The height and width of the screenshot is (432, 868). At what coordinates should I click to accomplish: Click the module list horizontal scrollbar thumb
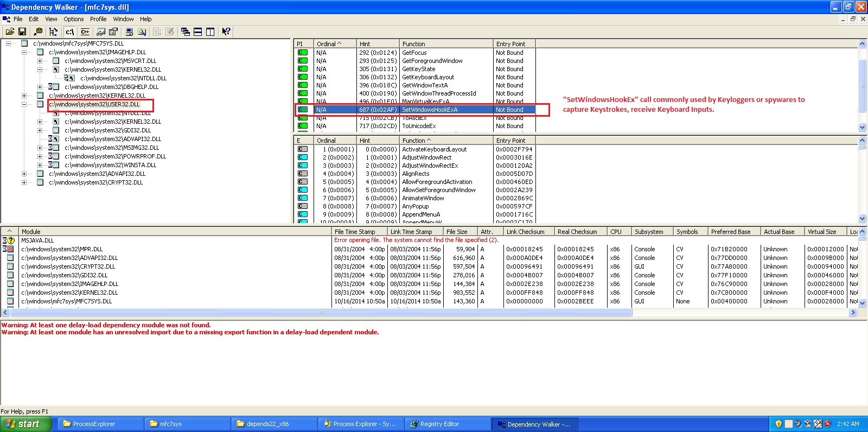[321, 313]
